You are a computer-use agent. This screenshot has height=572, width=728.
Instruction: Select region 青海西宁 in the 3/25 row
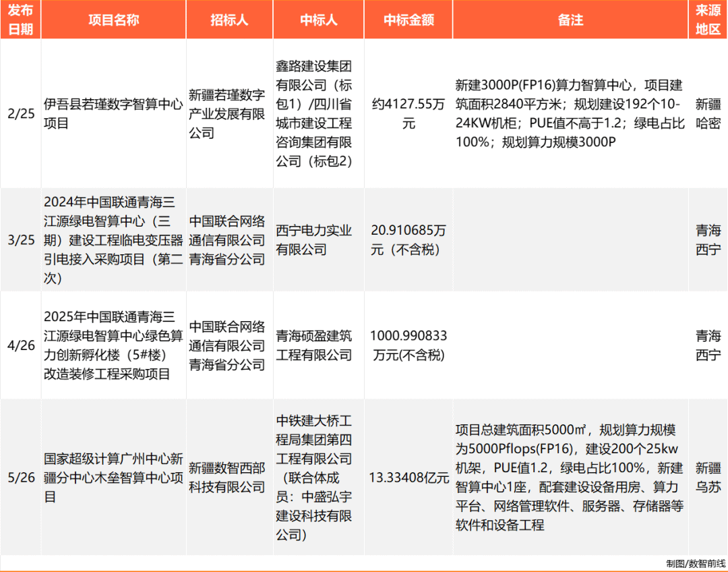708,239
